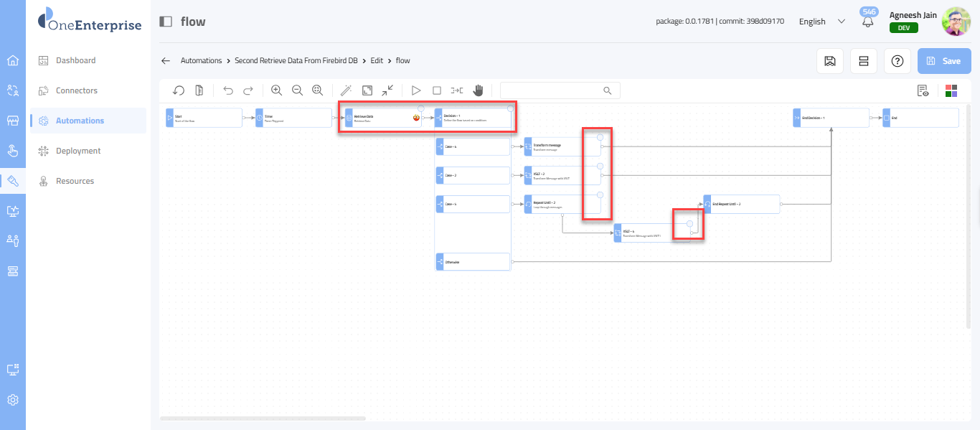Click the blue Save button

943,61
